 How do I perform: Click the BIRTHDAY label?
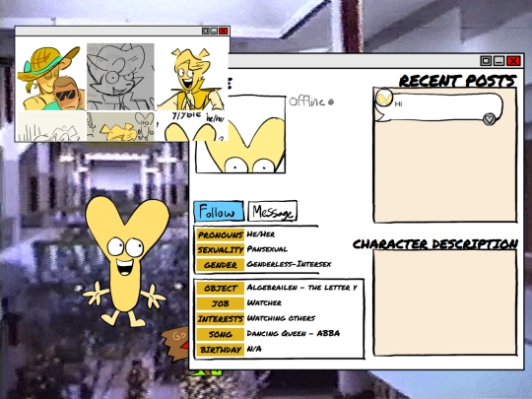(221, 350)
